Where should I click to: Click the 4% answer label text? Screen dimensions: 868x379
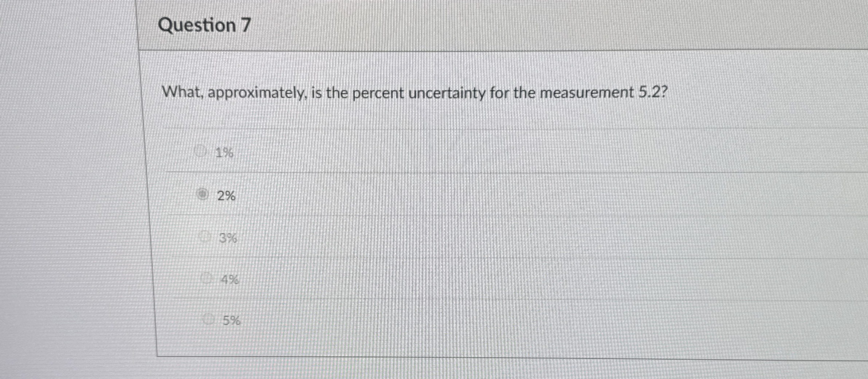(230, 279)
